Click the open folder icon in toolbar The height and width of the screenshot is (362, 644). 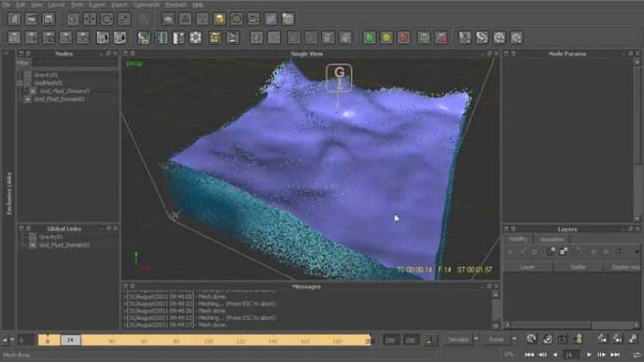click(31, 19)
